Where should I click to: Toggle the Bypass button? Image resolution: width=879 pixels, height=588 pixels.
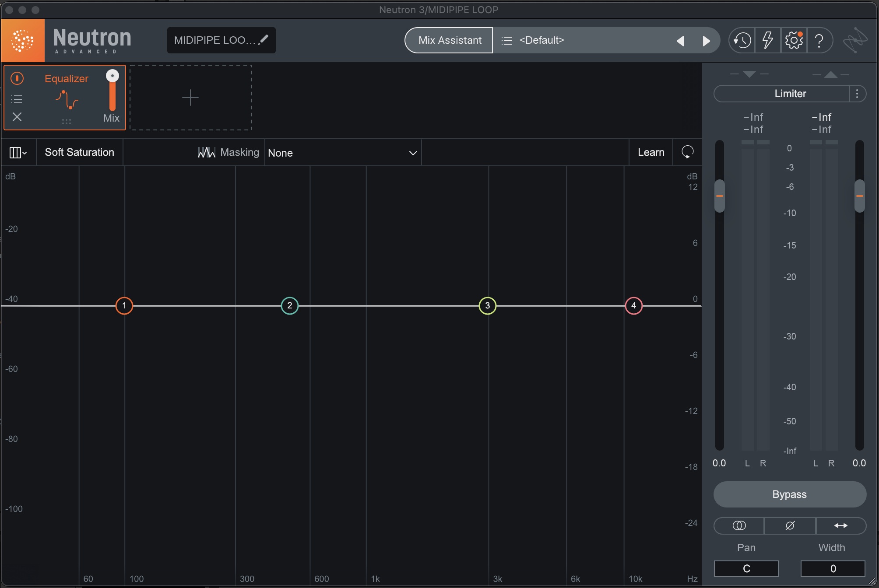(790, 494)
